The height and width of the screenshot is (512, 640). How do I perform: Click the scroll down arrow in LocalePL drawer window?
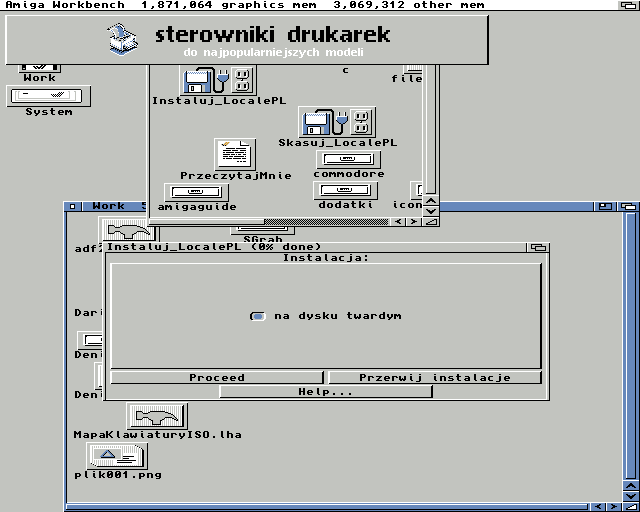[431, 211]
